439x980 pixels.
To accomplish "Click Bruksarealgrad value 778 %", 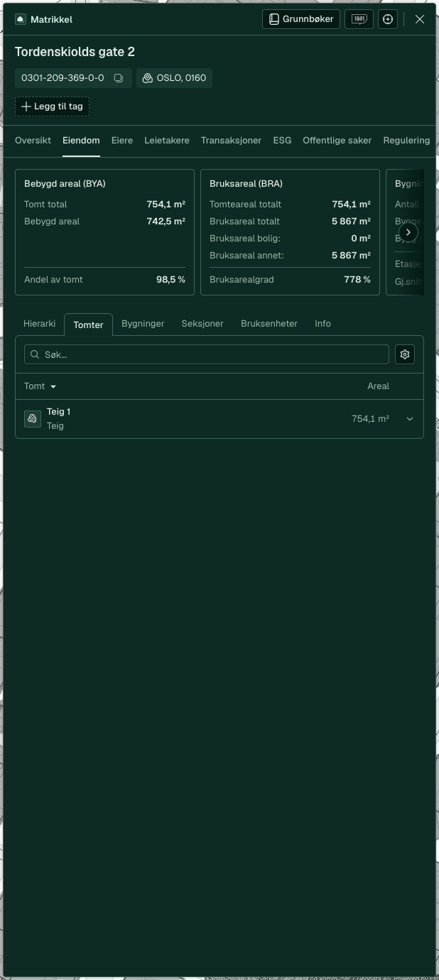I will [357, 280].
